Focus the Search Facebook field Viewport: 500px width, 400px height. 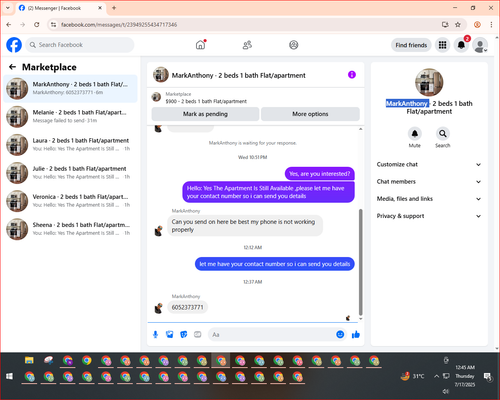click(x=80, y=45)
